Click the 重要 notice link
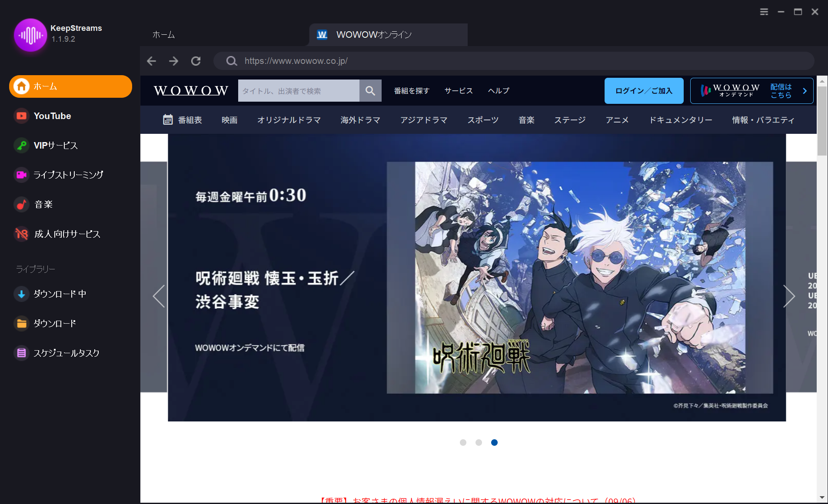 pos(477,501)
